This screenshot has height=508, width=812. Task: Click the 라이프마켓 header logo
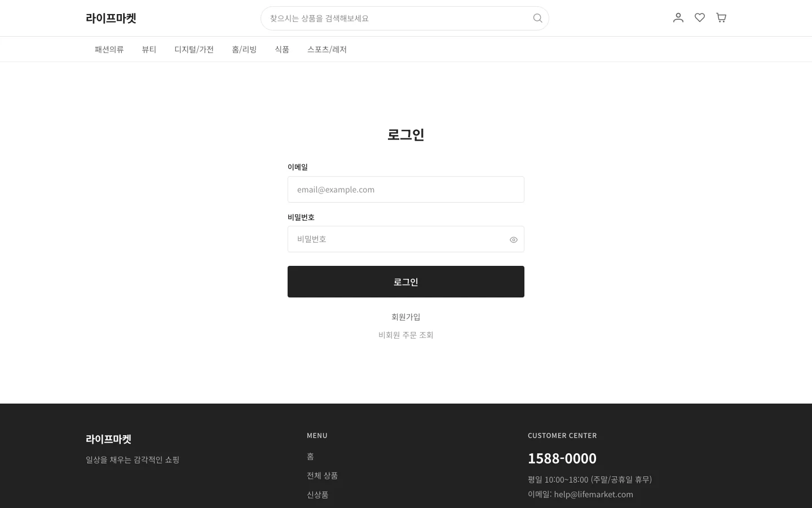click(111, 18)
